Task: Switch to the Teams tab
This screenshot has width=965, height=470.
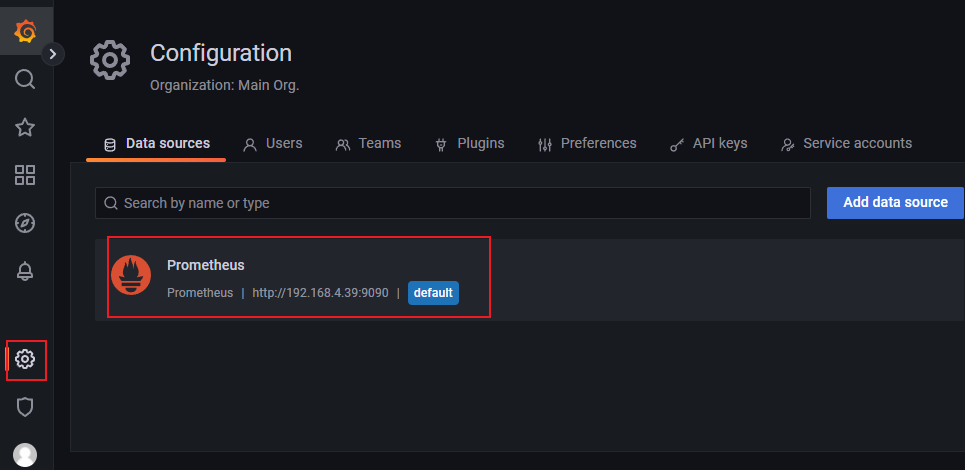Action: [x=368, y=144]
